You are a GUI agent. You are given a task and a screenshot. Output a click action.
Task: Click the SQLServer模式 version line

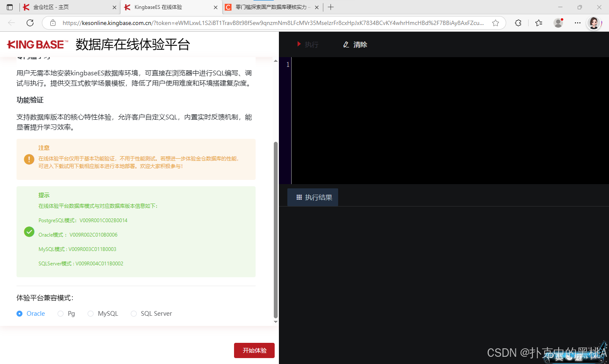pos(81,264)
